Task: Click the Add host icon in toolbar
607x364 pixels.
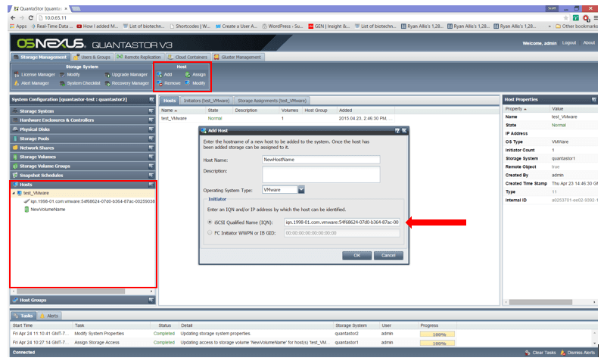Action: pos(164,74)
